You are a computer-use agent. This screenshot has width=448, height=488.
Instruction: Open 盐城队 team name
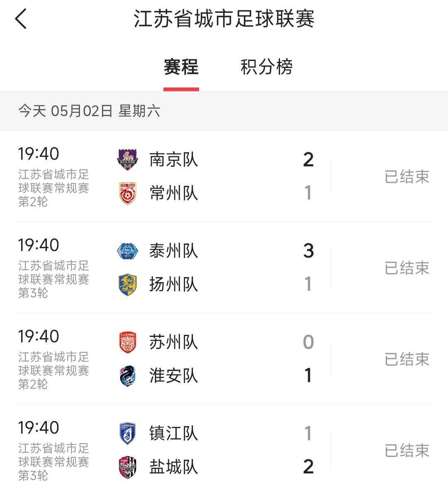(x=173, y=467)
